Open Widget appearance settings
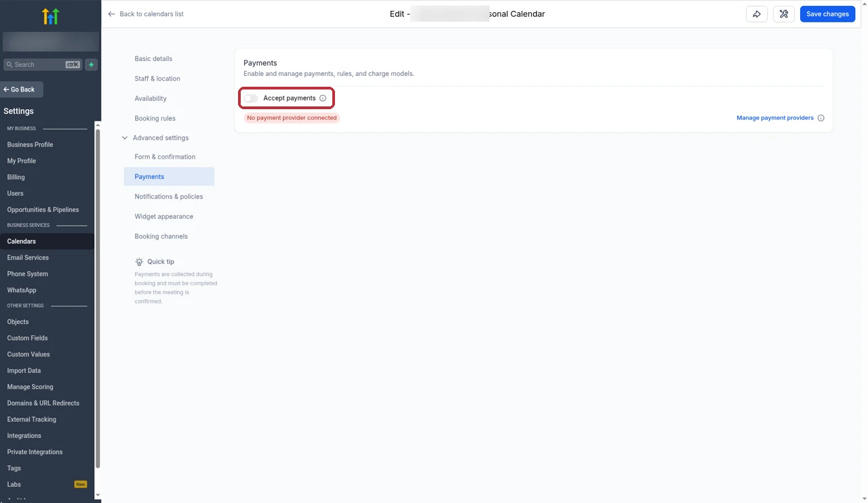868x503 pixels. pyautogui.click(x=164, y=216)
